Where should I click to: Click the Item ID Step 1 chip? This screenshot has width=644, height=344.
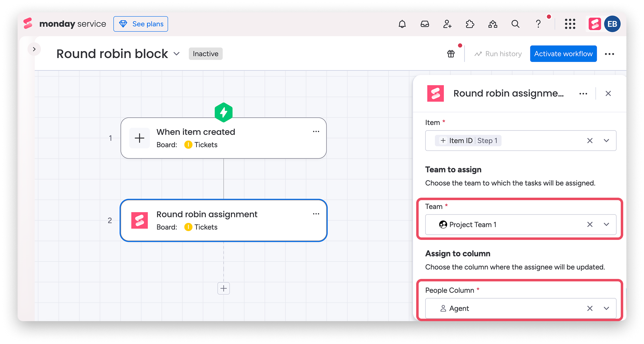(x=468, y=141)
